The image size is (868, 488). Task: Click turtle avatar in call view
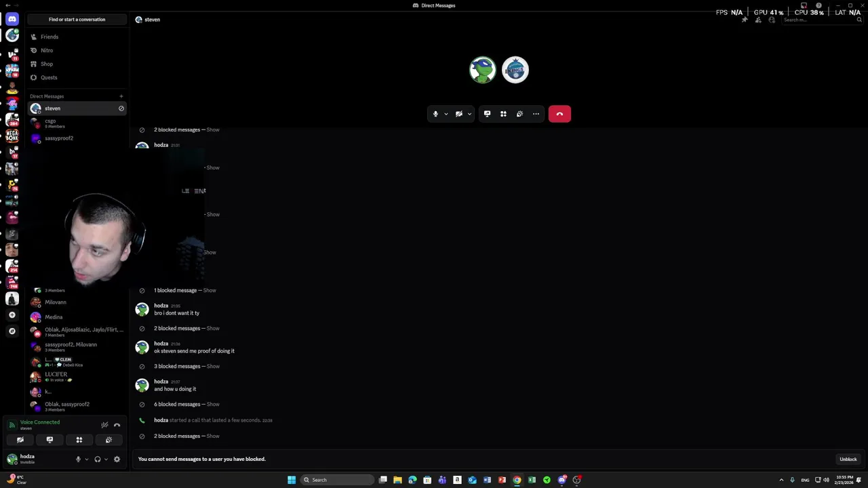coord(483,70)
